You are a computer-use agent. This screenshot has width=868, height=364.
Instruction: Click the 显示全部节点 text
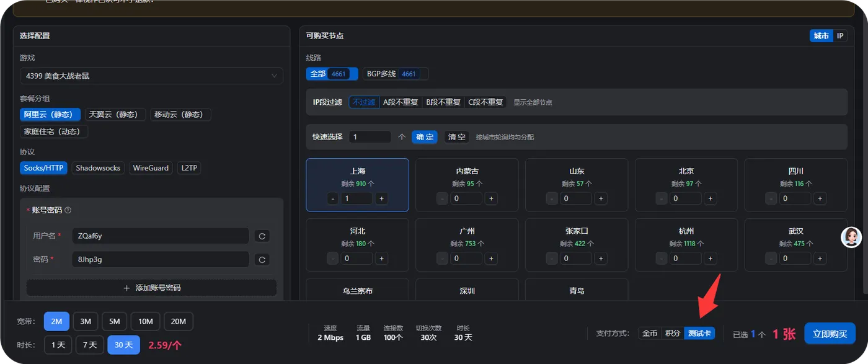pos(533,102)
